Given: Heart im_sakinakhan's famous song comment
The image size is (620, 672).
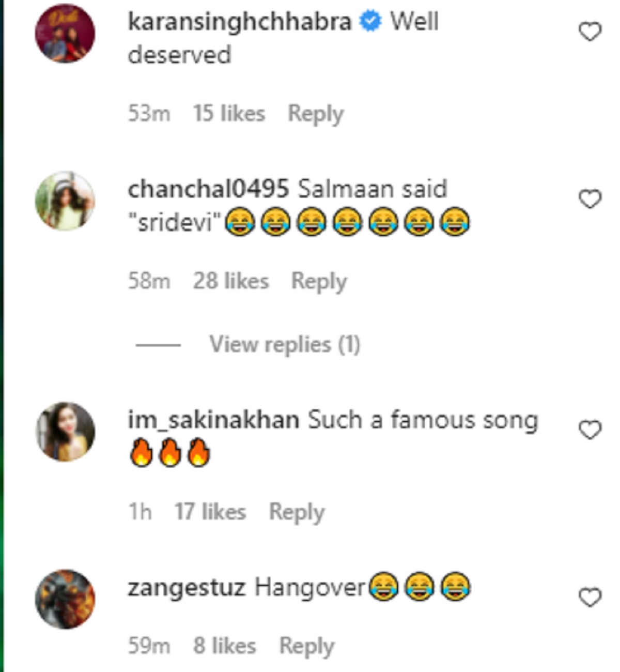Looking at the screenshot, I should [x=590, y=430].
